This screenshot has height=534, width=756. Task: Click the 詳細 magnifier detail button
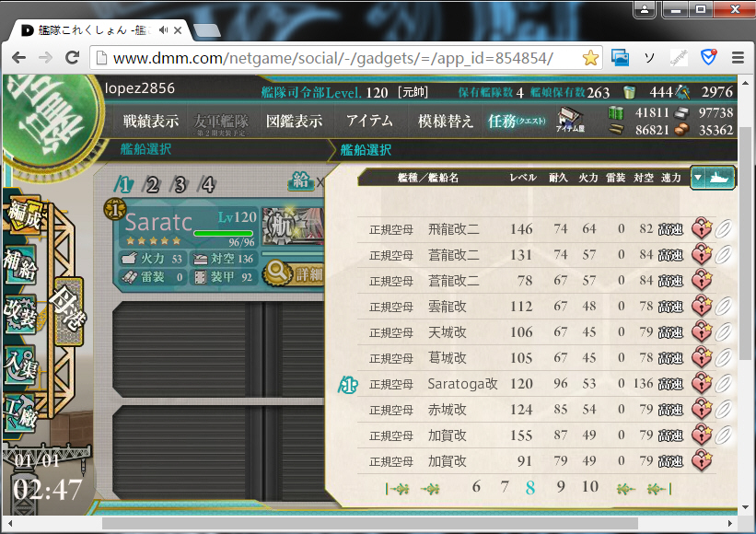click(295, 274)
